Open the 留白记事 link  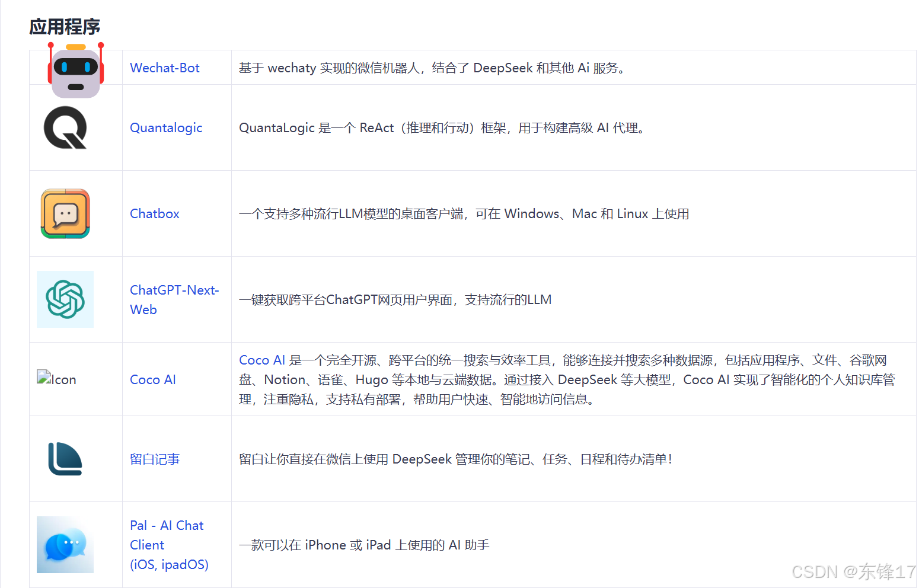(x=155, y=459)
